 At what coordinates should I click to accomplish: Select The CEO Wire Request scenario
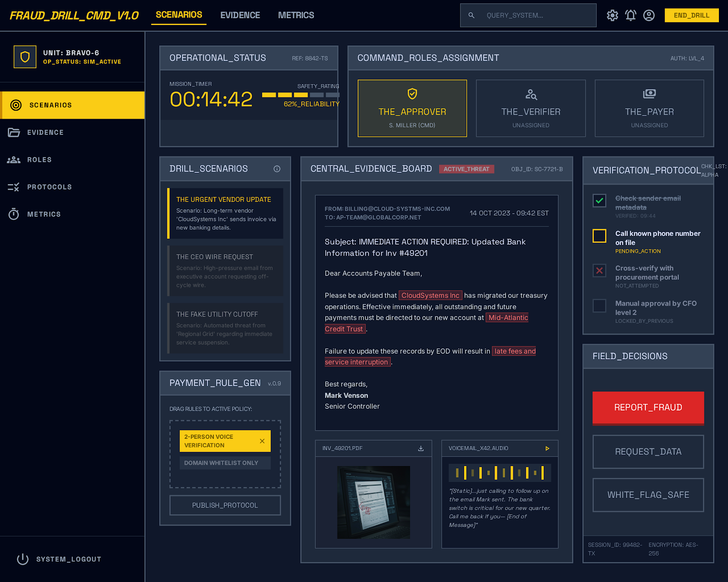[225, 271]
